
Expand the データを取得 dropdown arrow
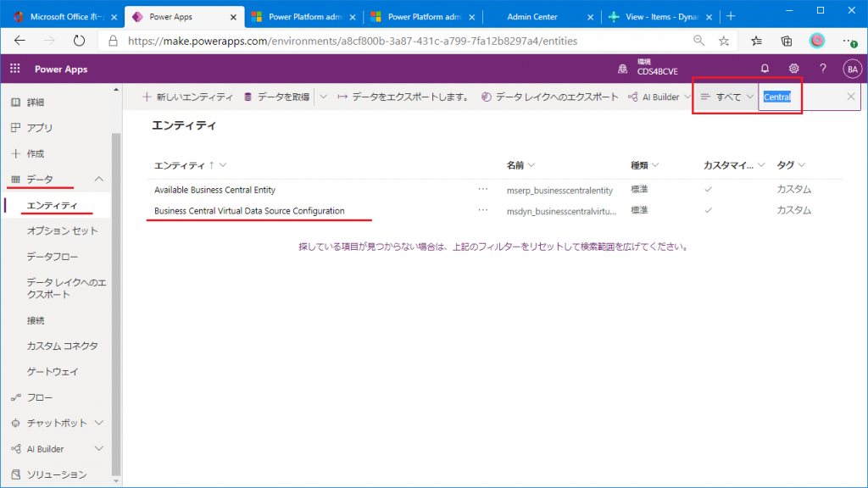[x=323, y=97]
